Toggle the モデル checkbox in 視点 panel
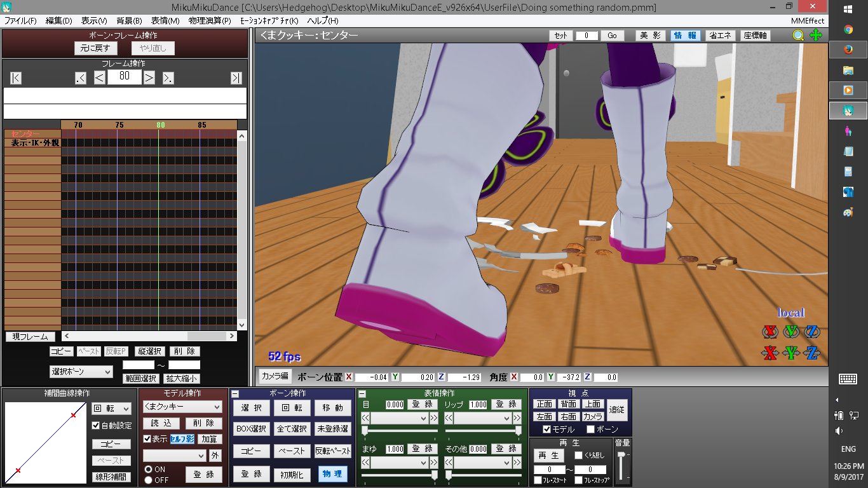This screenshot has width=868, height=488. pos(546,430)
